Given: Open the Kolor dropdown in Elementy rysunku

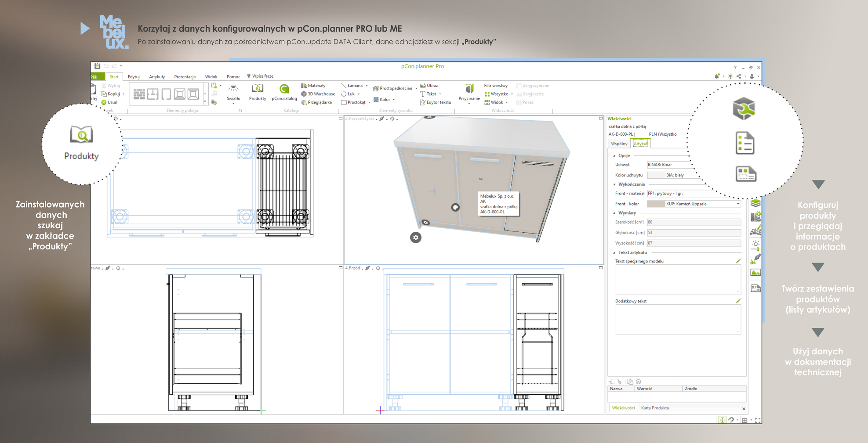Looking at the screenshot, I should click(x=393, y=100).
